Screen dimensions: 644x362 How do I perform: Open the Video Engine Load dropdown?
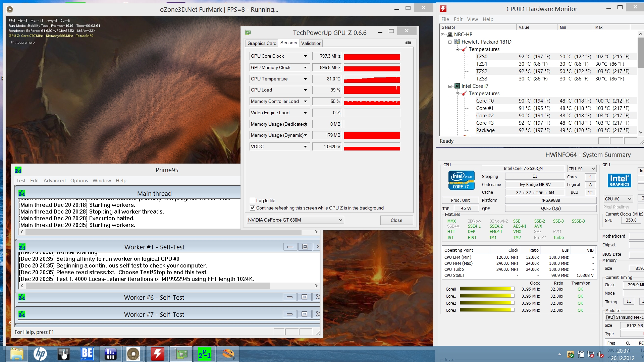(x=305, y=113)
